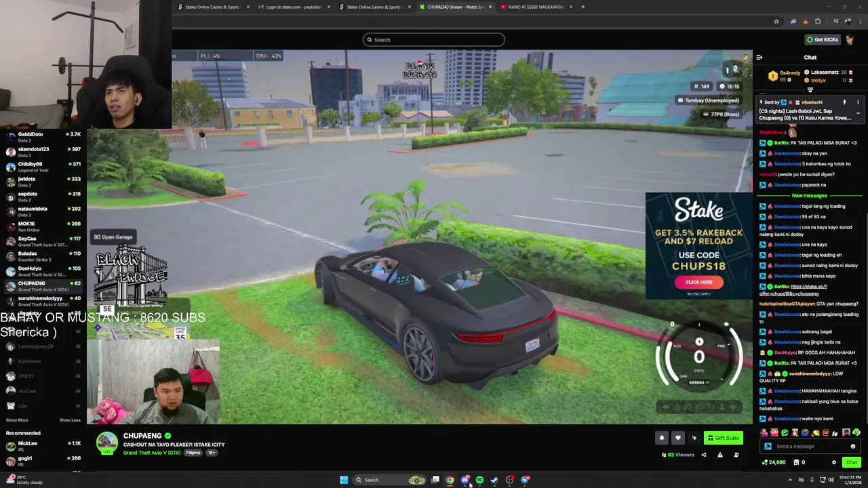Open Buladas channel in sidebar
This screenshot has height=488, width=868.
pos(43,256)
